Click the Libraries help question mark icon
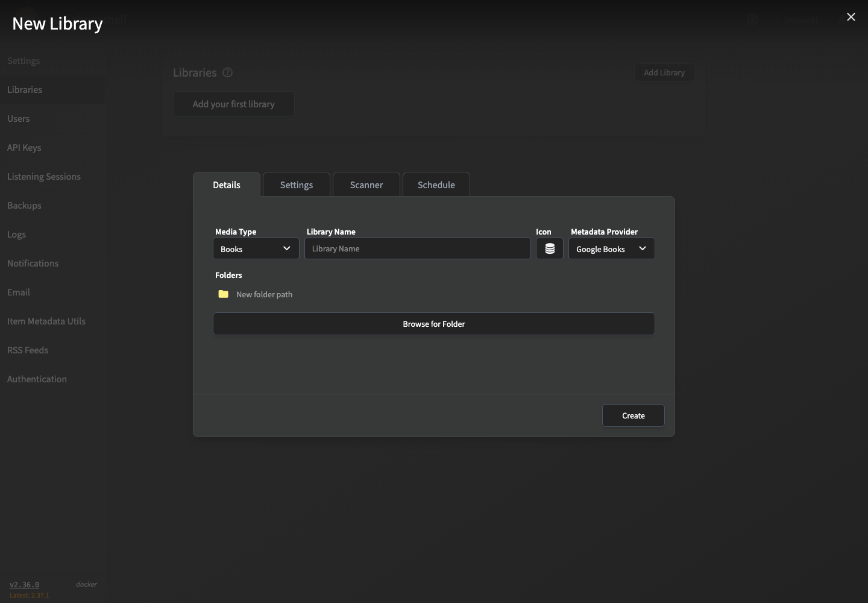The height and width of the screenshot is (603, 868). pos(227,72)
